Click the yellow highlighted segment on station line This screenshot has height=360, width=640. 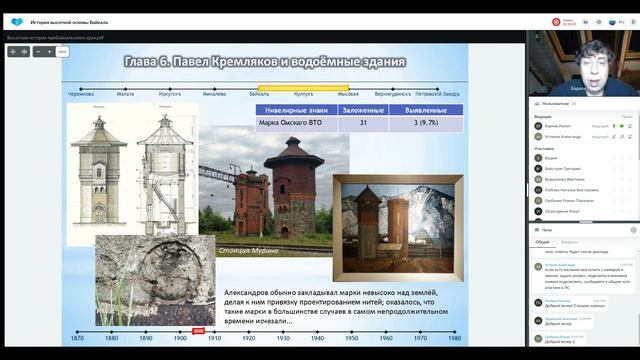[x=303, y=88]
